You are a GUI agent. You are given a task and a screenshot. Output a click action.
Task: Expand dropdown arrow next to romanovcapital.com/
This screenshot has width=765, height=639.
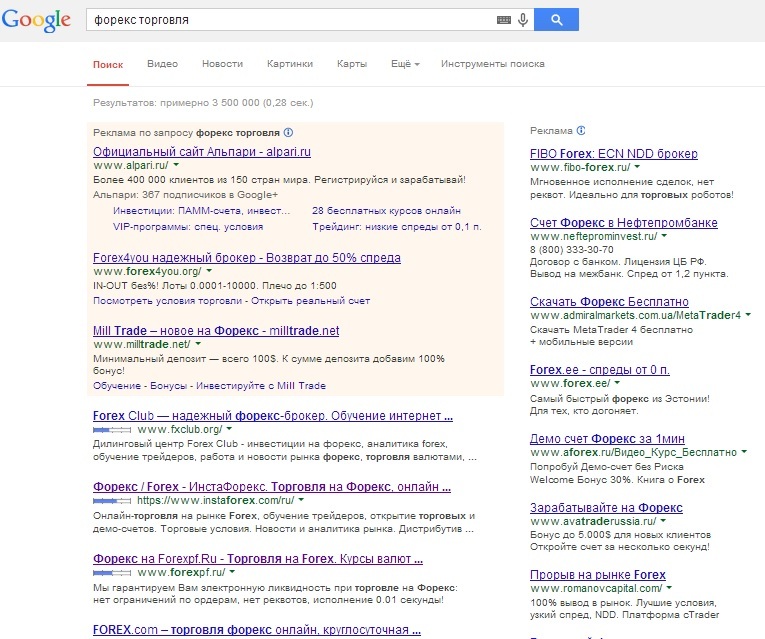(x=669, y=588)
